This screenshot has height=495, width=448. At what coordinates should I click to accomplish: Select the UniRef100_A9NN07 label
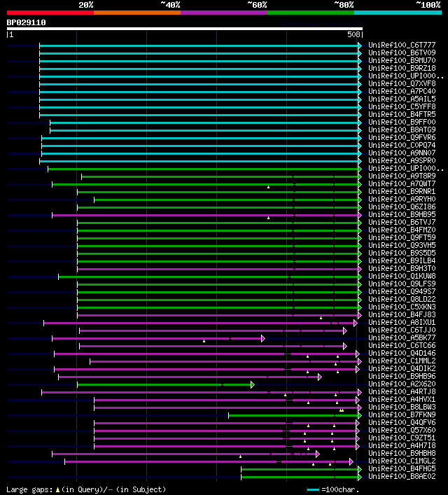402,153
